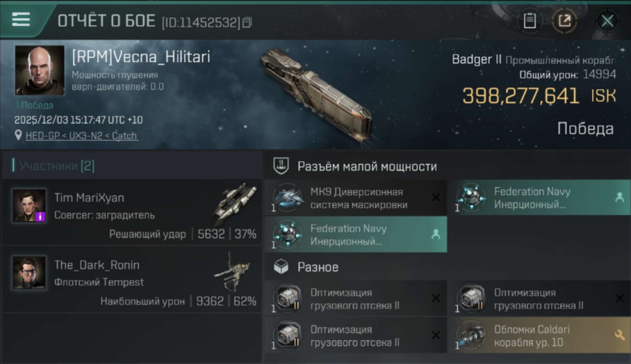631x364 pixels.
Task: Select the bottom-left Оптимизация грузового отсека II rig
Action: coord(356,335)
